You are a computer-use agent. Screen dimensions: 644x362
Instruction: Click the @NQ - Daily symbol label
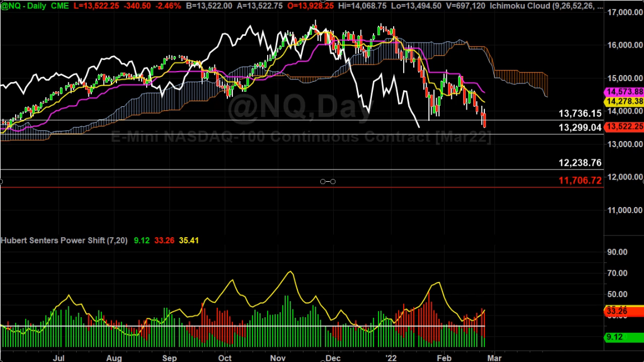24,6
